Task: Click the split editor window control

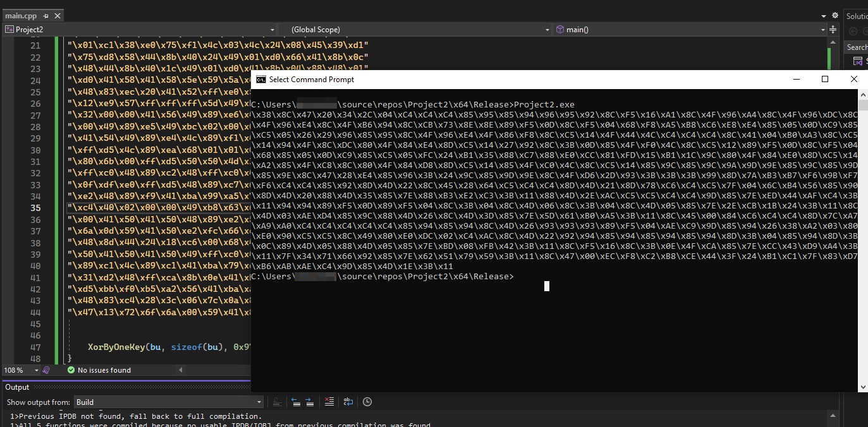Action: (x=833, y=29)
